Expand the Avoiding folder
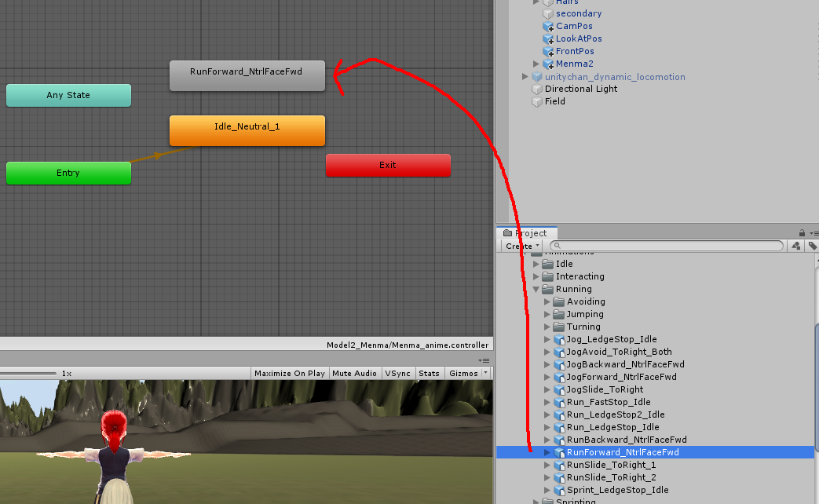Image resolution: width=819 pixels, height=504 pixels. pos(547,301)
